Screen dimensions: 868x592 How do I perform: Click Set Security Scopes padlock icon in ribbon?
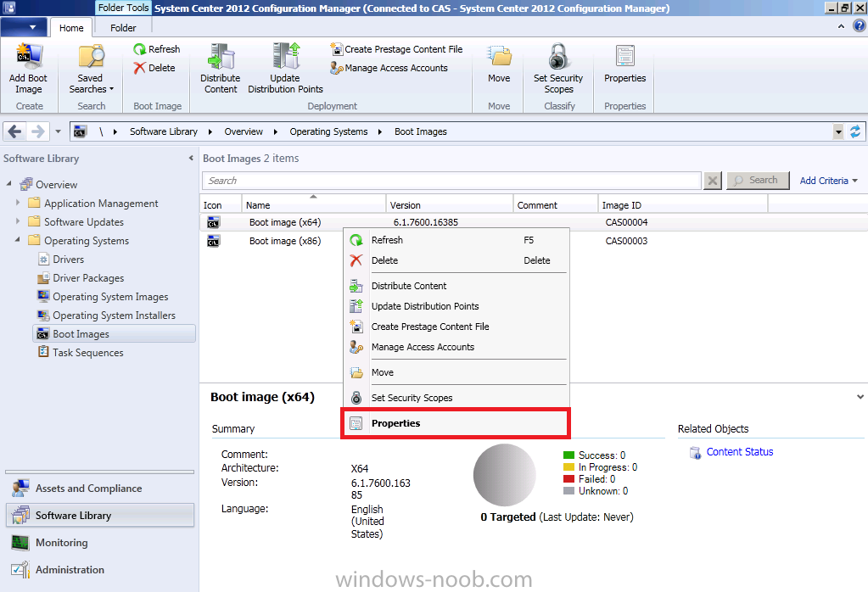point(558,56)
